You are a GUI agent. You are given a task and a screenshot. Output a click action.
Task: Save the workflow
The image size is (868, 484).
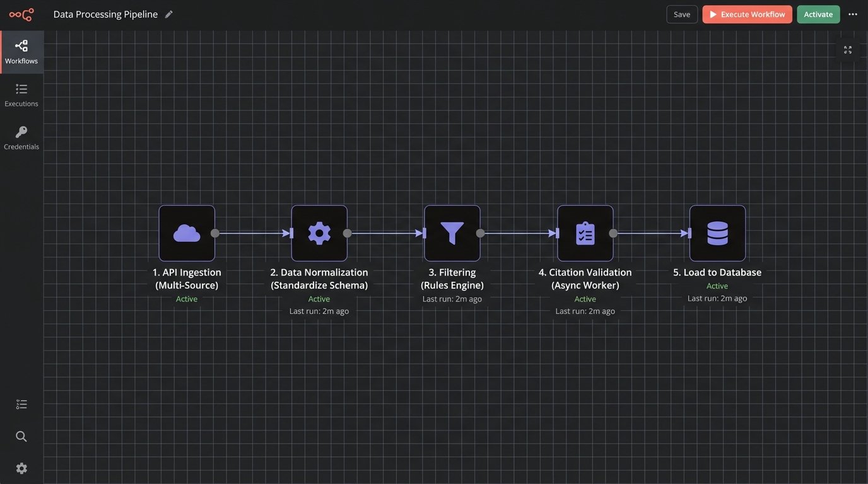tap(681, 13)
